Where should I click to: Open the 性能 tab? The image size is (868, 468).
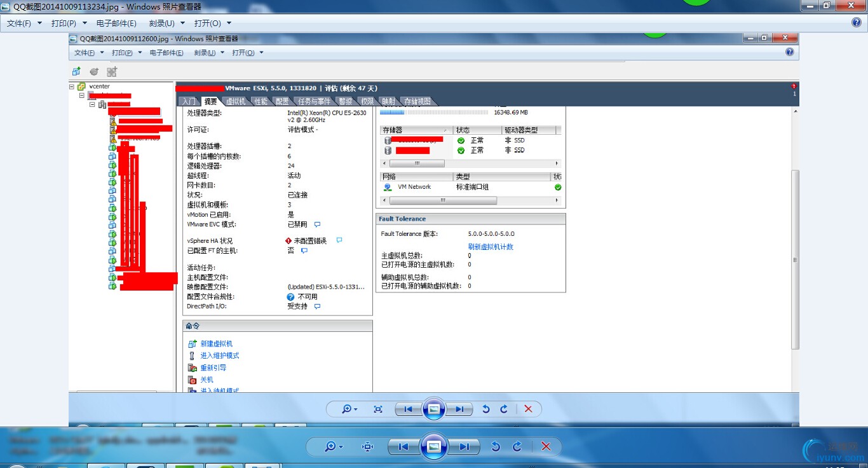(x=261, y=102)
